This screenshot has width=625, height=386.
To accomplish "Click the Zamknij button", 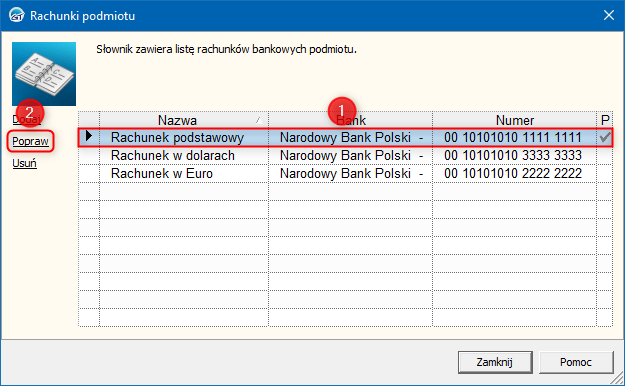I will pos(495,362).
